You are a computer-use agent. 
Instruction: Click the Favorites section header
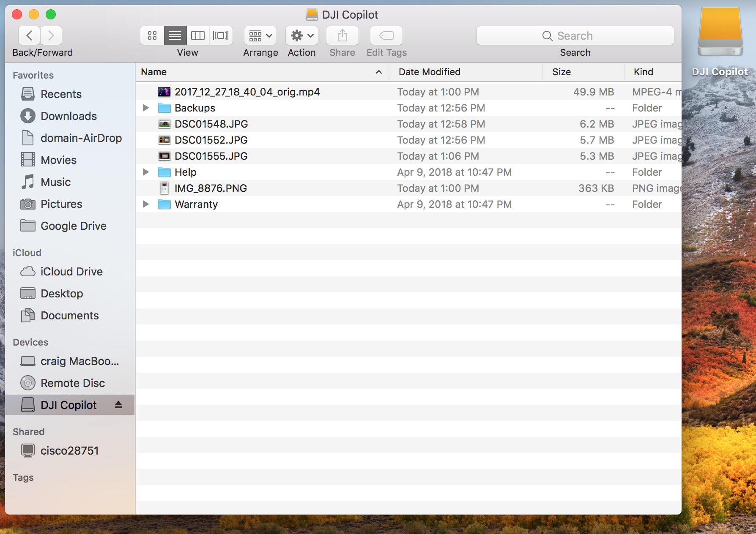(33, 75)
